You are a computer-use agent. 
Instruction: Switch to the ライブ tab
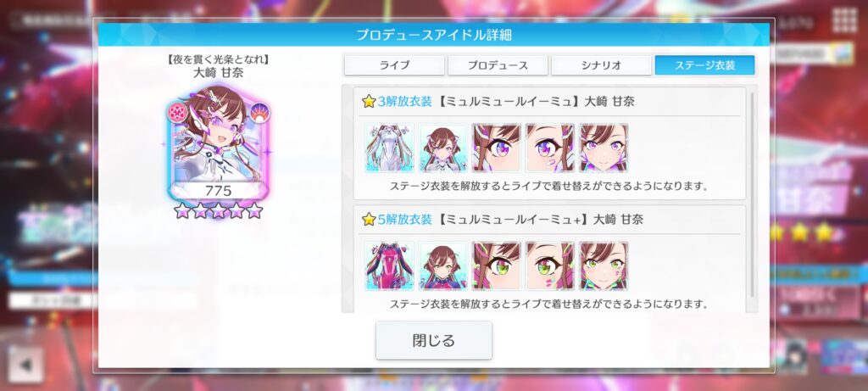tap(394, 65)
